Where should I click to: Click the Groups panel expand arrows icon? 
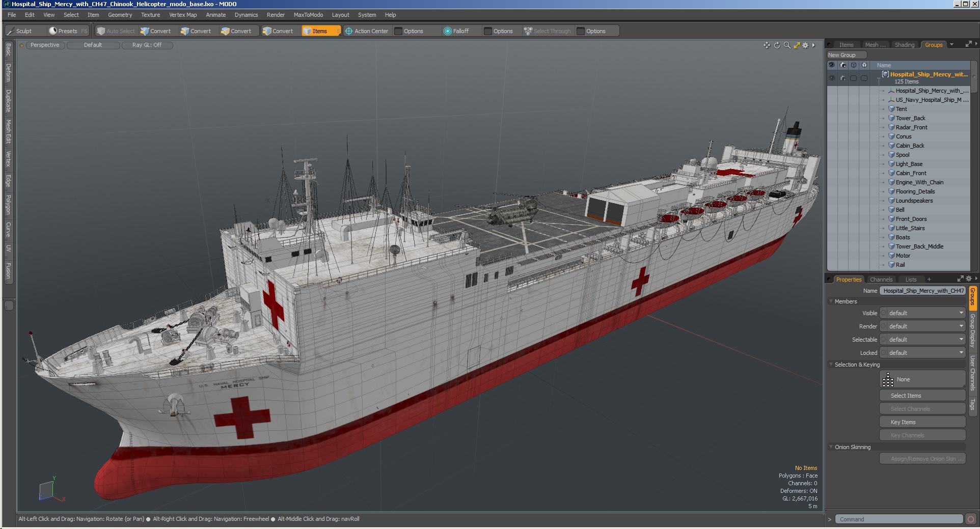click(x=968, y=45)
